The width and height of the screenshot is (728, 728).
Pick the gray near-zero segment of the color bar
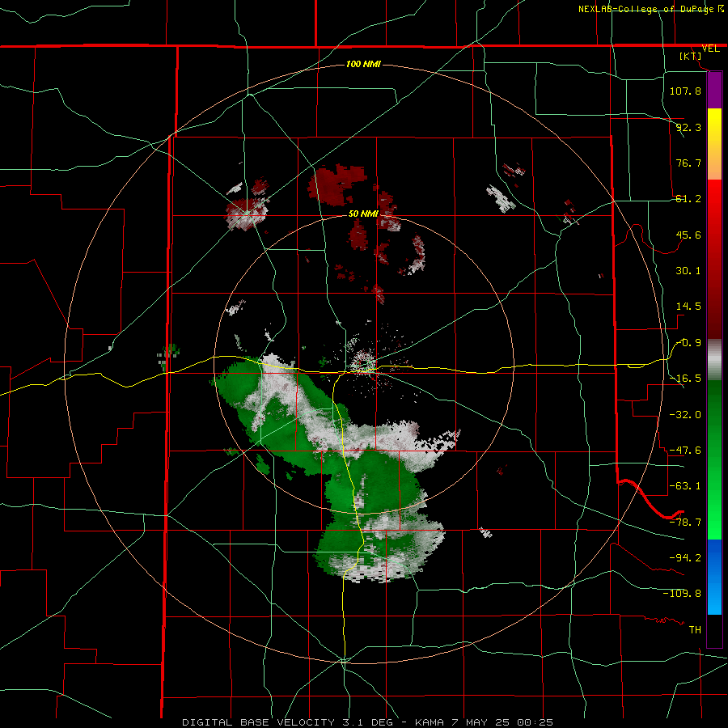coord(714,359)
